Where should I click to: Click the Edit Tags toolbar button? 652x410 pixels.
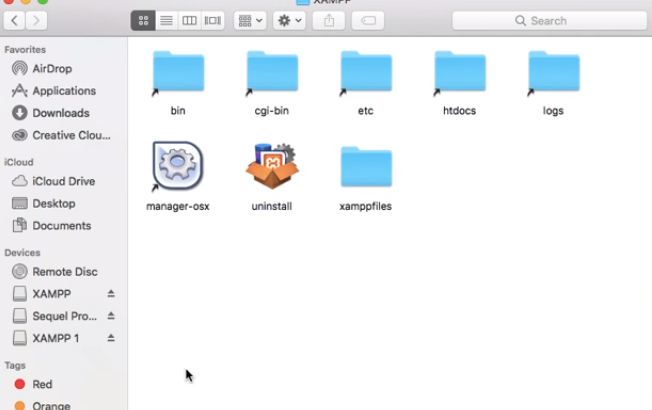click(367, 20)
